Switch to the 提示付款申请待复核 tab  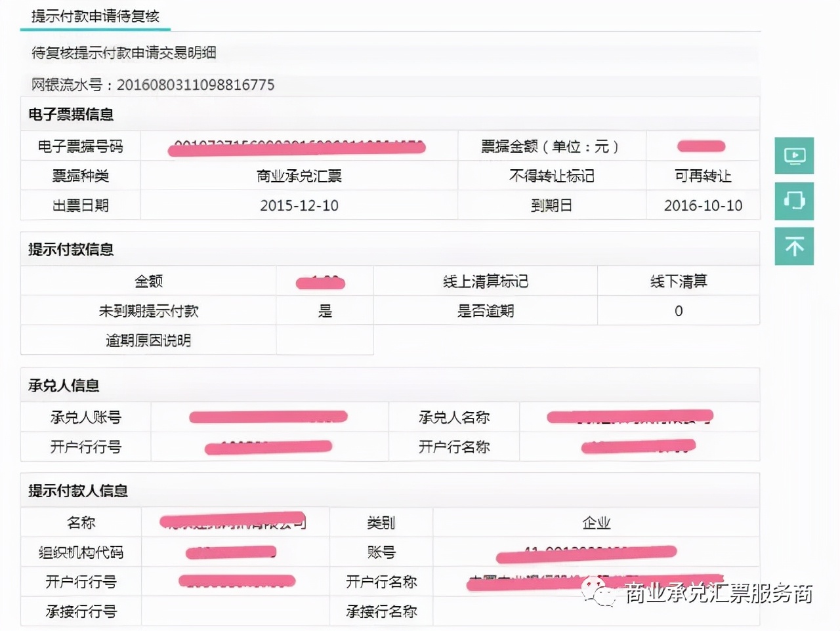tap(96, 17)
